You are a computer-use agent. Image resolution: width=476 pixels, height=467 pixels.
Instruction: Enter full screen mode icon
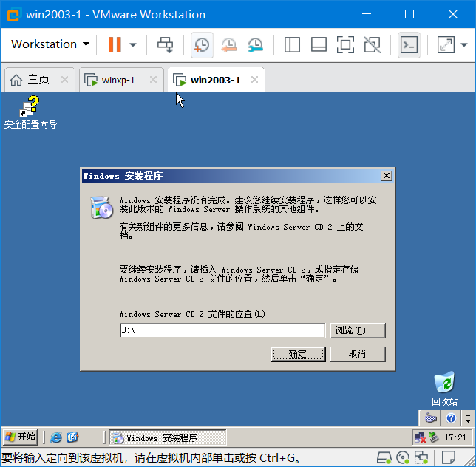(x=345, y=45)
